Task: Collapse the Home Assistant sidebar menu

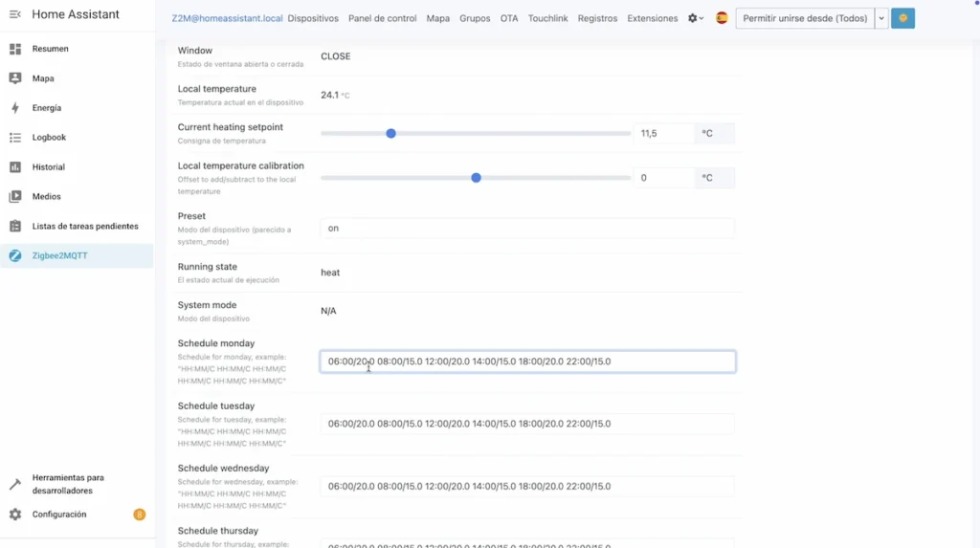Action: (x=14, y=15)
